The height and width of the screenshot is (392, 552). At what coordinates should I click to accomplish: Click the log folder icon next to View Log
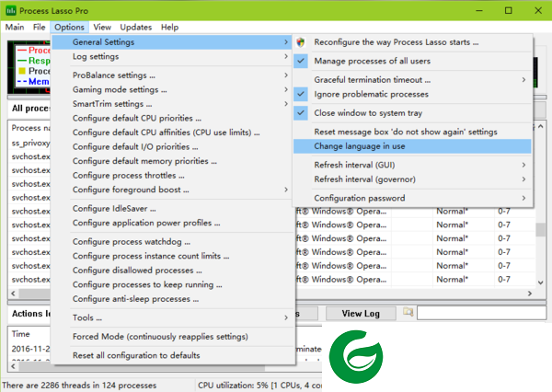click(408, 312)
